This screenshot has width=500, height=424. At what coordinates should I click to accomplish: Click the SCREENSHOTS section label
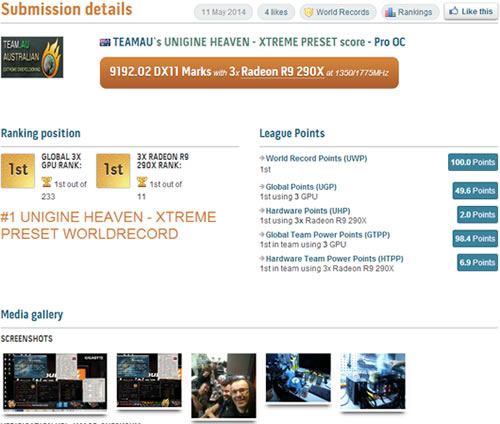click(x=27, y=339)
